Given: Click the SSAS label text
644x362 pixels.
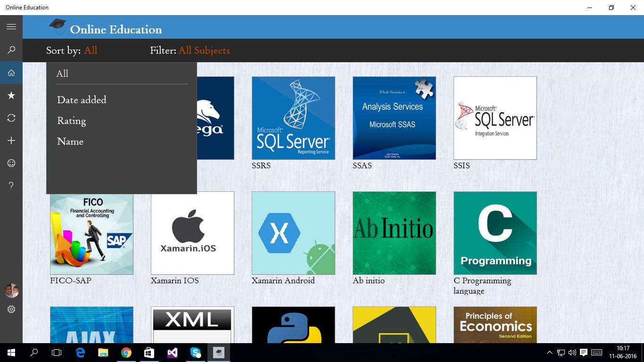Looking at the screenshot, I should pos(362,165).
